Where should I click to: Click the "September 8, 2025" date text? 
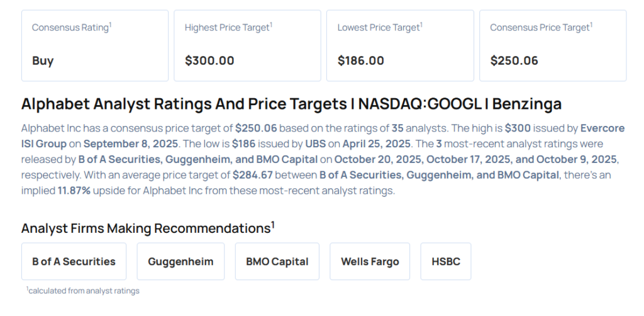point(130,144)
